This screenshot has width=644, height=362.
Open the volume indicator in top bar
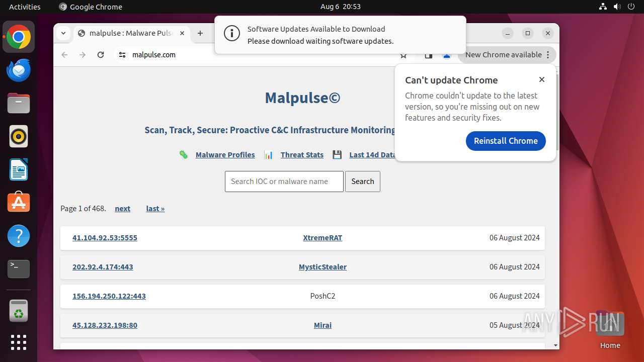tap(617, 7)
